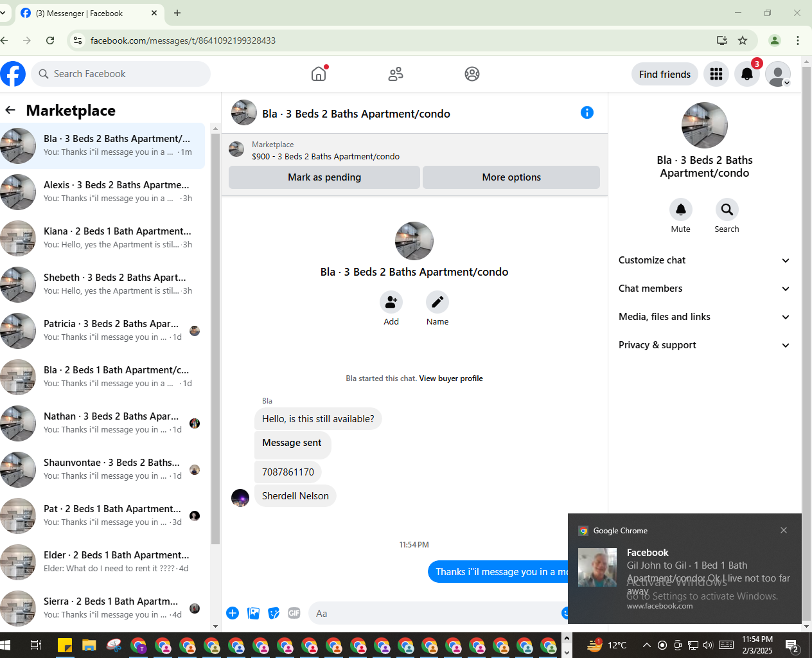Expand Media, files and links section

[704, 317]
